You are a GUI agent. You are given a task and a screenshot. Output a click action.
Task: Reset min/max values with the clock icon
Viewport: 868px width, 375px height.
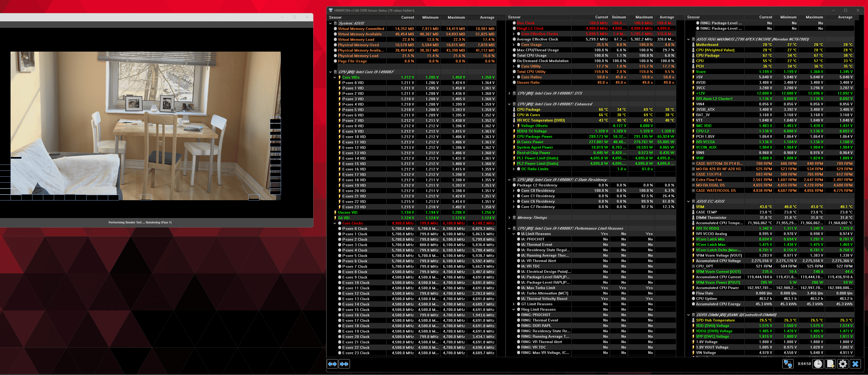818,364
